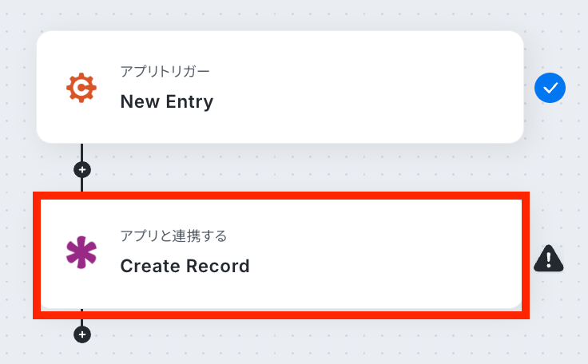Click the orange gear app icon
The height and width of the screenshot is (364, 588).
point(81,88)
